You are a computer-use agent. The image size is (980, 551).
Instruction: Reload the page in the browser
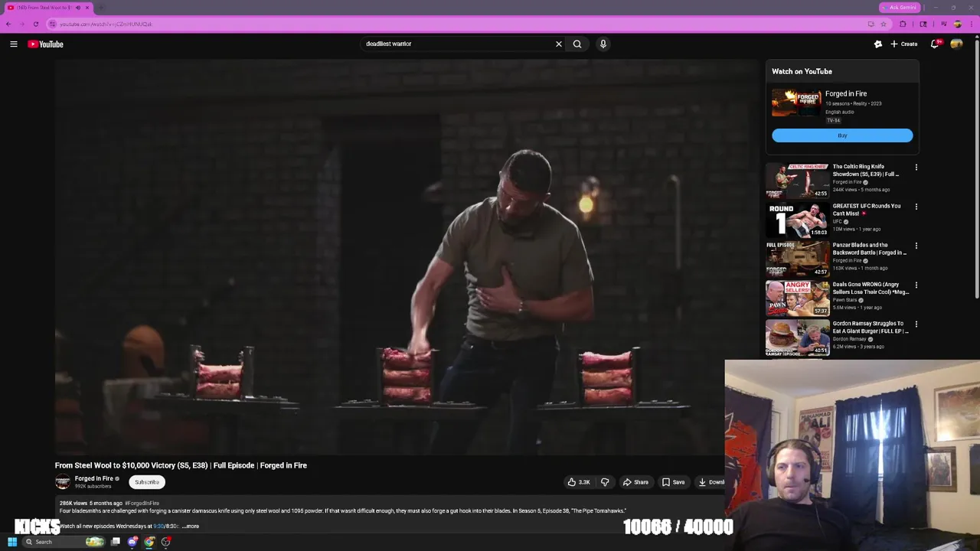(36, 24)
